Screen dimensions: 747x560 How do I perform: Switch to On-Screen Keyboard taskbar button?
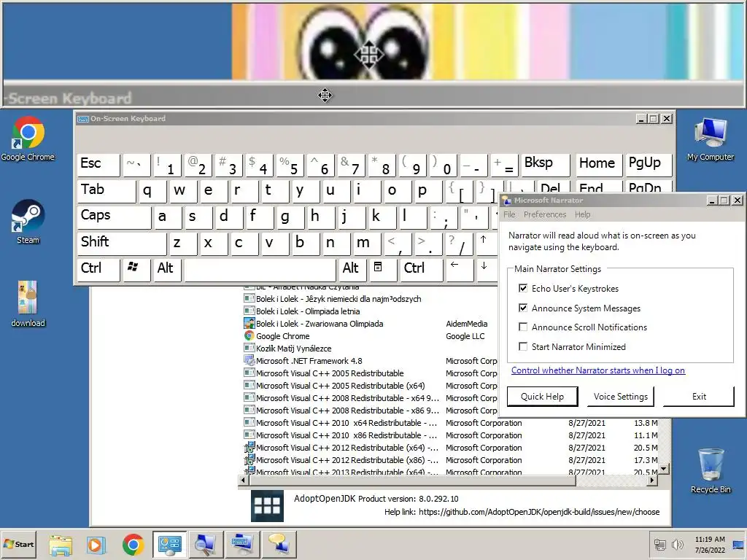tap(242, 544)
